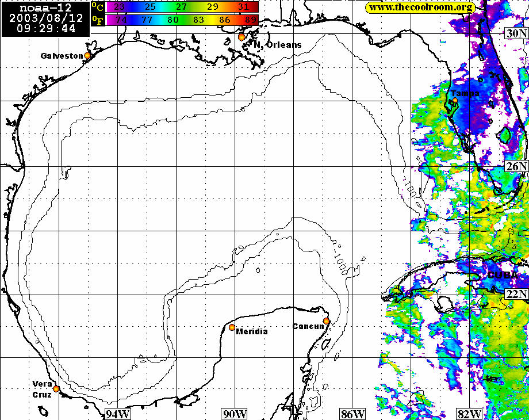
Task: Click the 2003/08/12 date stamp
Action: click(46, 18)
